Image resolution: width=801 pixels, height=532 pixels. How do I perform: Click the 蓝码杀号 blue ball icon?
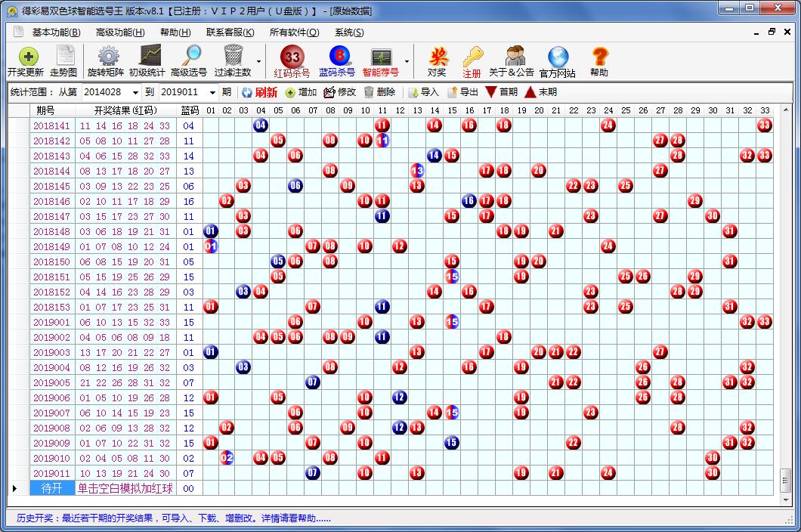pos(337,61)
